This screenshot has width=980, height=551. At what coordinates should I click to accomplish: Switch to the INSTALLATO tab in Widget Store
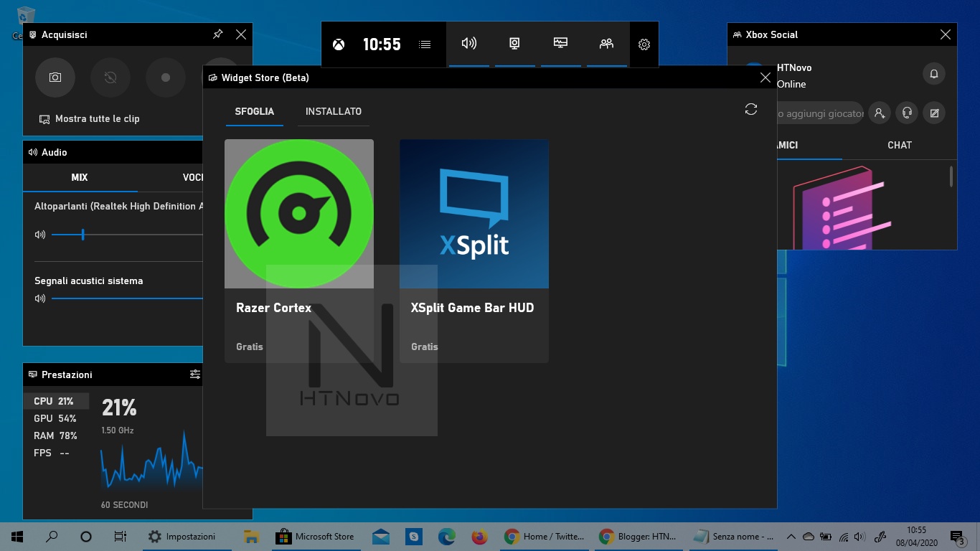click(333, 111)
